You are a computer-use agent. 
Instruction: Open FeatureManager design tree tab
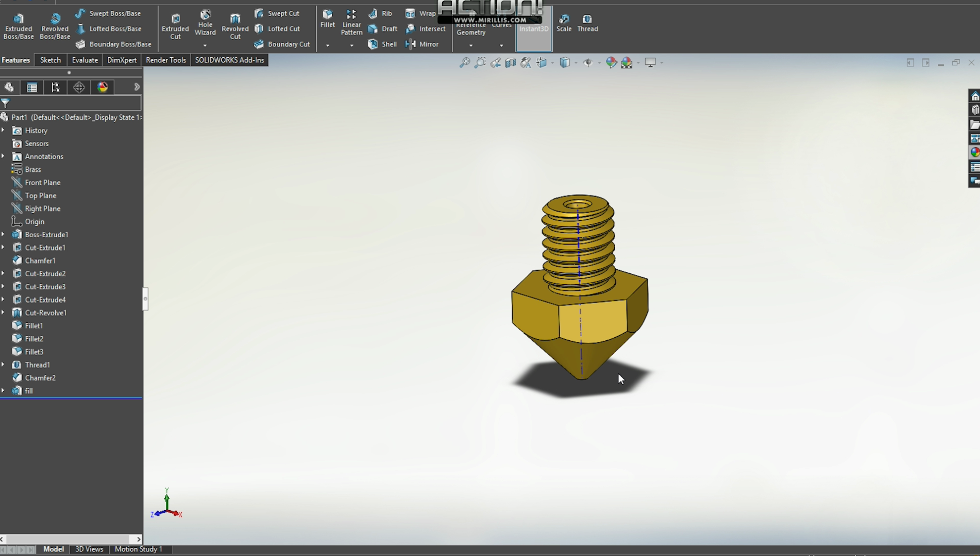pos(9,87)
